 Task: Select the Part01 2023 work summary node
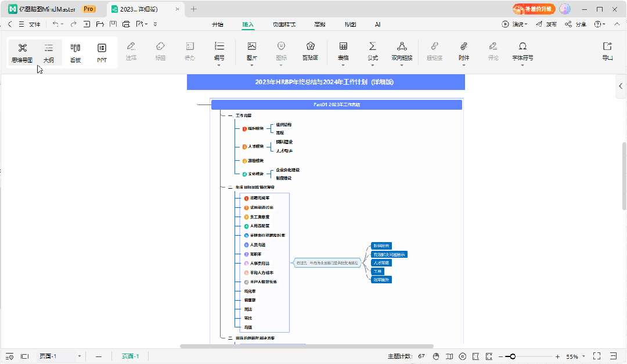tap(336, 105)
